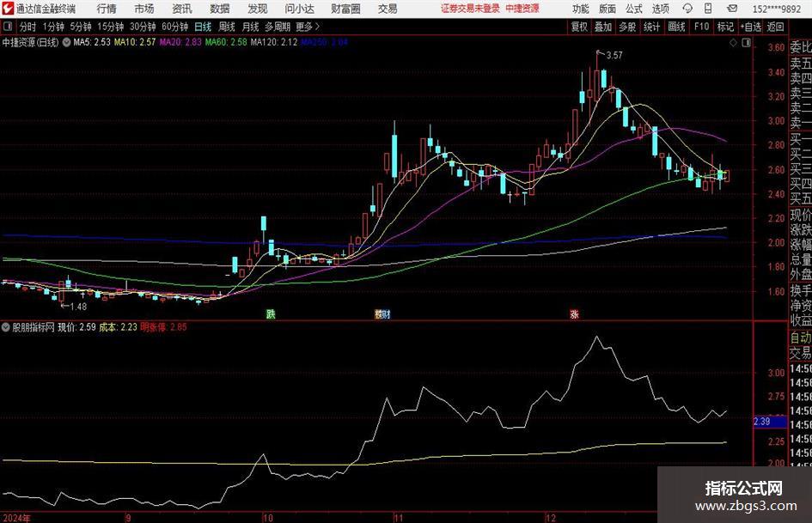Click the 榜财 event marker

[382, 313]
